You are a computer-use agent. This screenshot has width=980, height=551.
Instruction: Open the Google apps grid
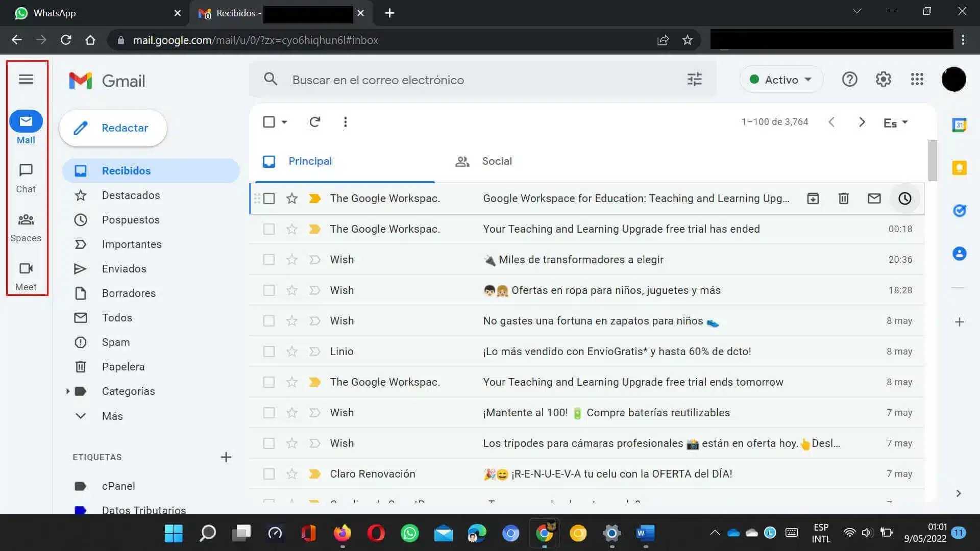pyautogui.click(x=917, y=79)
